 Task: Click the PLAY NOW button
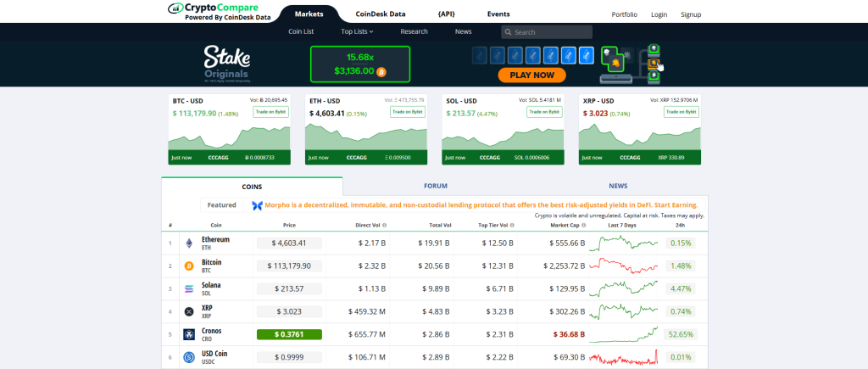[532, 75]
